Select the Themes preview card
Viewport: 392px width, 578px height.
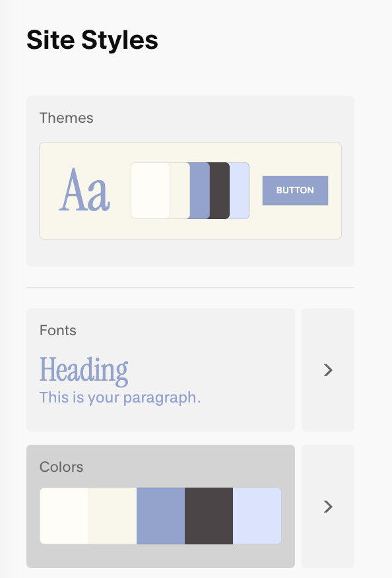190,191
